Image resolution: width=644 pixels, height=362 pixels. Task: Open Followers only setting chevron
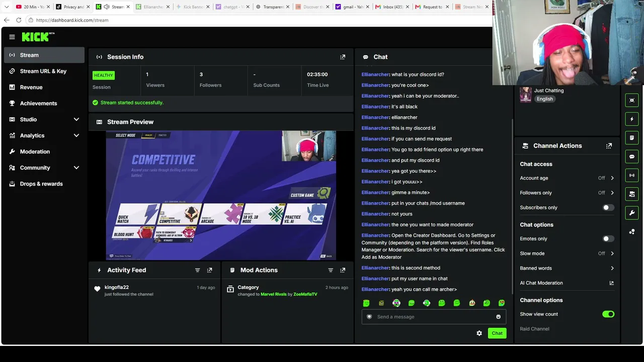click(612, 193)
